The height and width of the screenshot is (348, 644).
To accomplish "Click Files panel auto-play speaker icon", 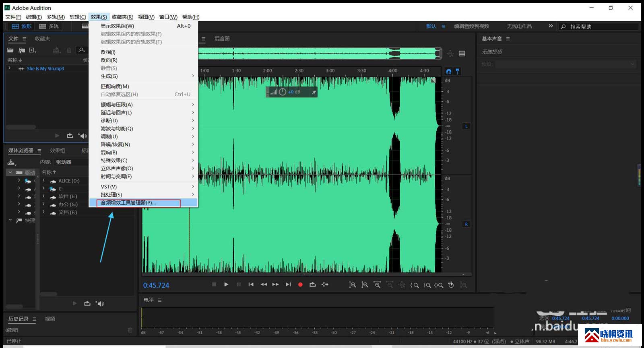I will (83, 136).
